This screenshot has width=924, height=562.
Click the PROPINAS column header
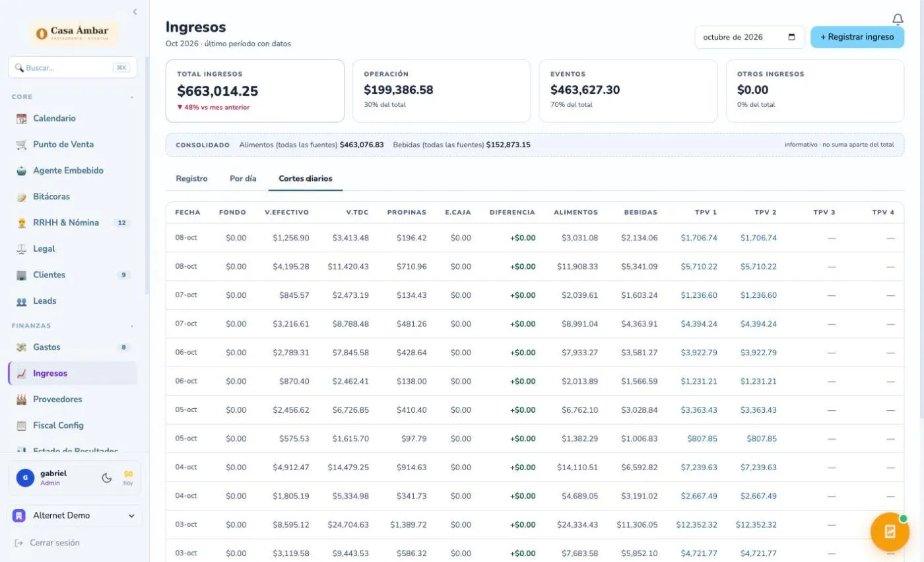(x=407, y=213)
